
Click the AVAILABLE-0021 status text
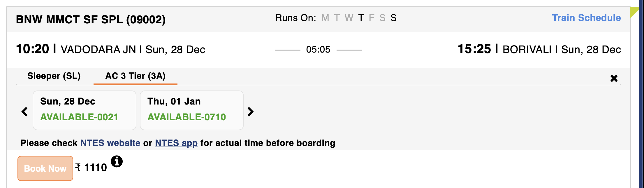[79, 117]
